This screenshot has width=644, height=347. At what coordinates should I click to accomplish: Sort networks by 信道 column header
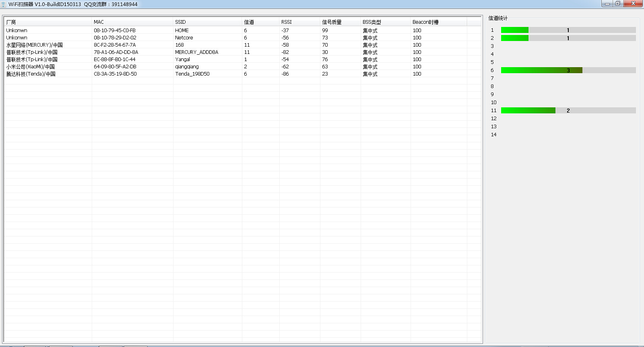click(x=260, y=22)
